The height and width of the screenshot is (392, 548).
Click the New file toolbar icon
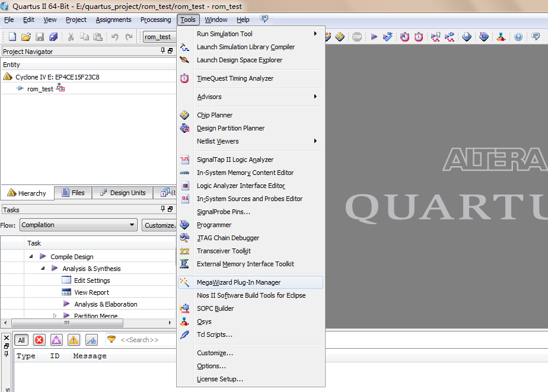(x=12, y=37)
